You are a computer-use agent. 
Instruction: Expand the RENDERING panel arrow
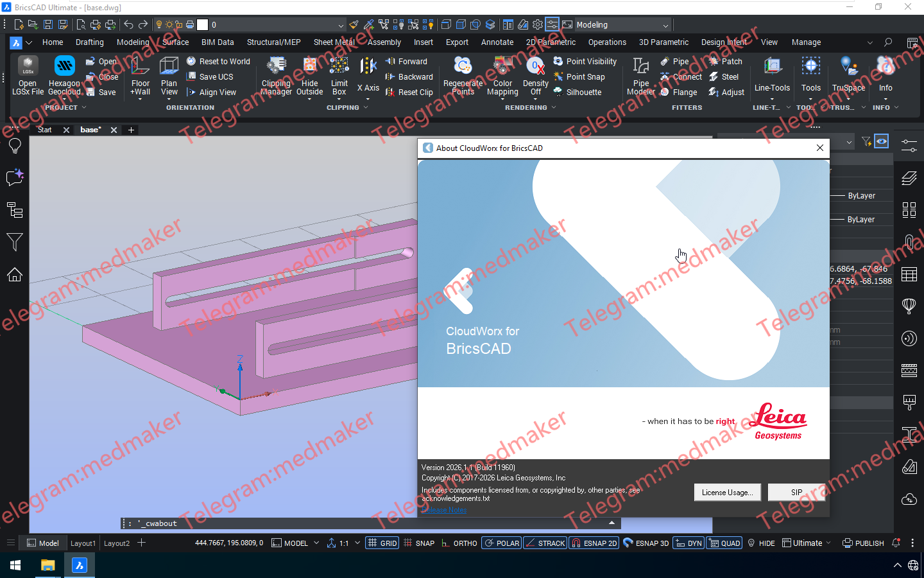coord(554,107)
